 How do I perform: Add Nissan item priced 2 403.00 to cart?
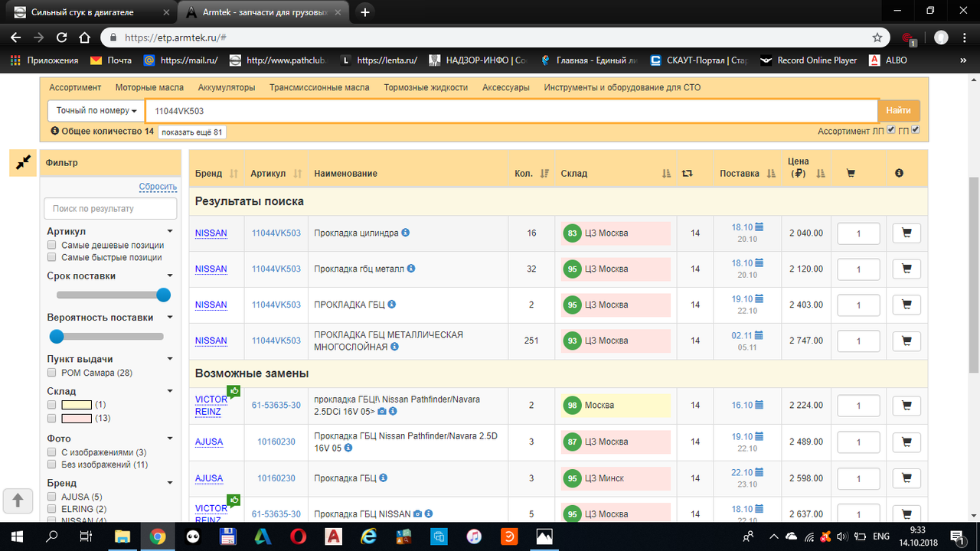[906, 305]
